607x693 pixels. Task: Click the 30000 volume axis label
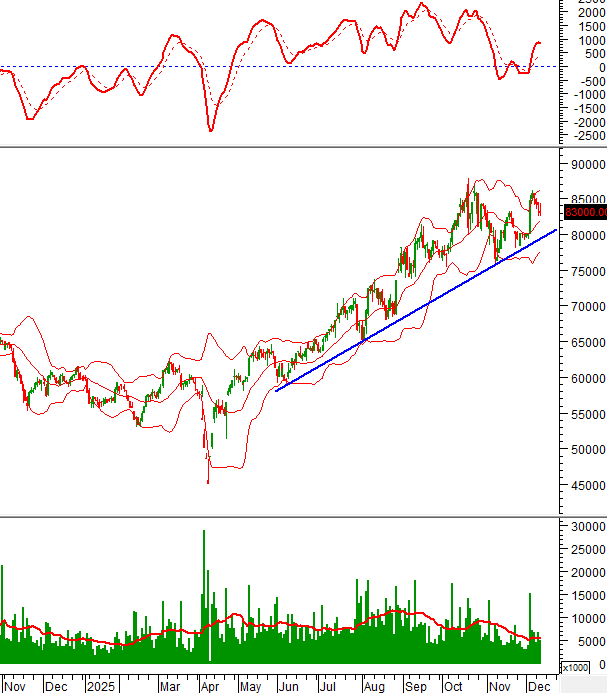[x=585, y=525]
